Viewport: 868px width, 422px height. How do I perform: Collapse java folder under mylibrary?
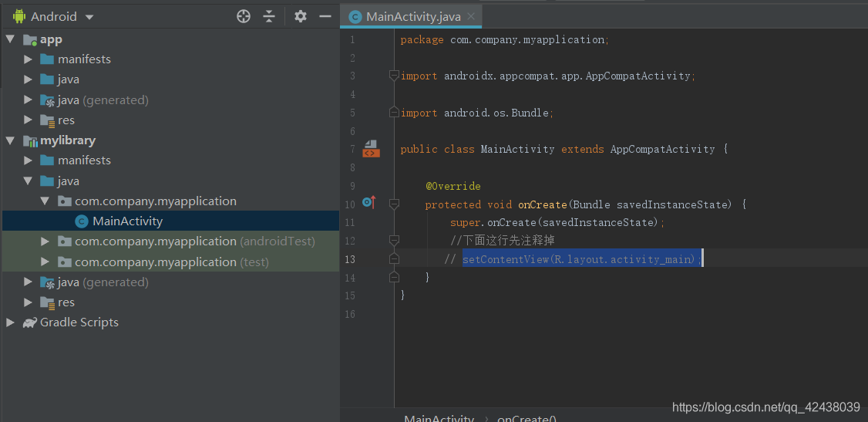28,181
